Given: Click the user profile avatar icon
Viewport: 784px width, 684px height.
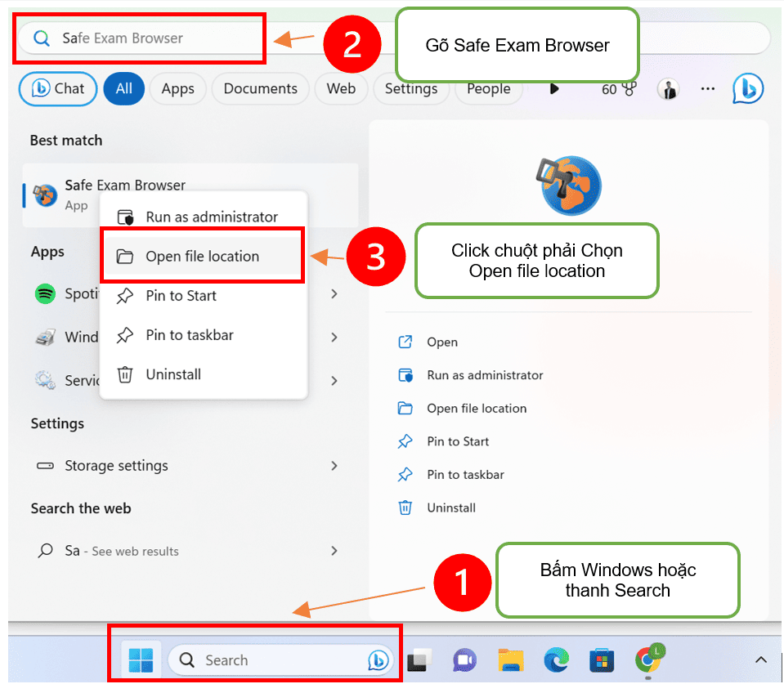Looking at the screenshot, I should pyautogui.click(x=669, y=89).
